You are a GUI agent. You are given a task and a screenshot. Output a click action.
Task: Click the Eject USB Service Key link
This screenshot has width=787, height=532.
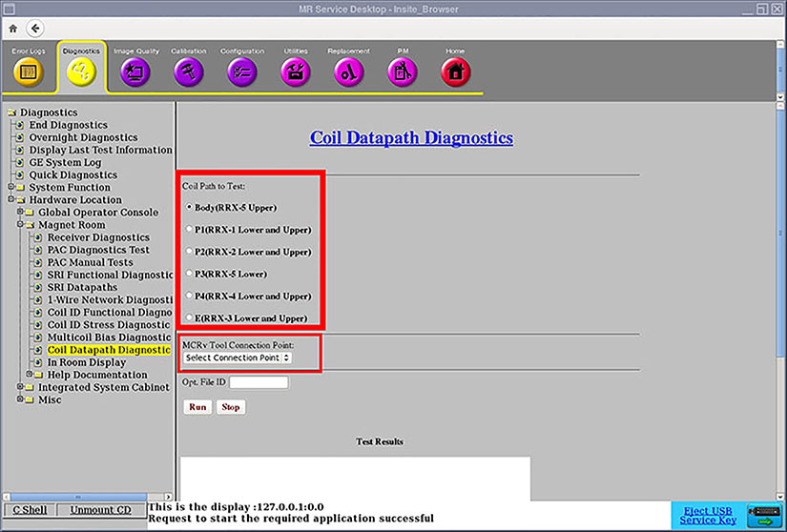(x=707, y=515)
